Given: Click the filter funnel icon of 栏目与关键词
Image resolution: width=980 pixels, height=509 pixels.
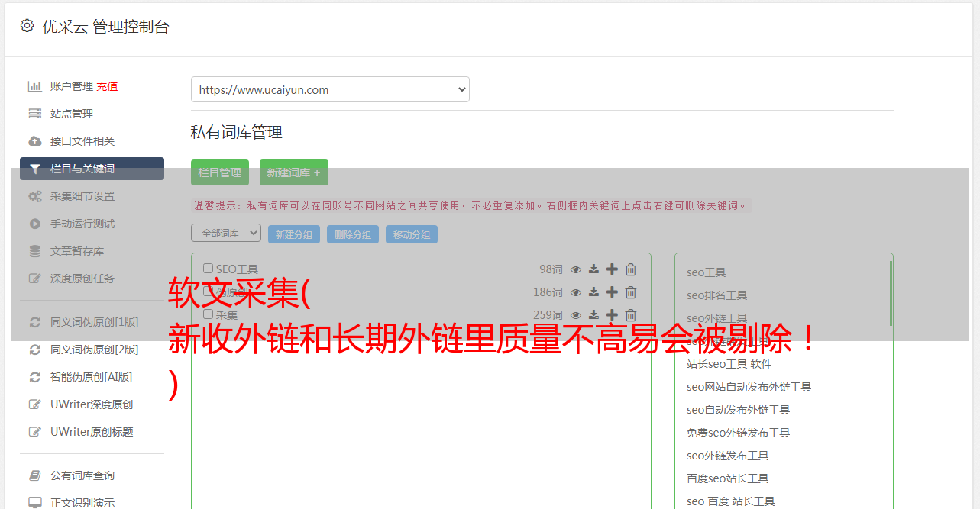Looking at the screenshot, I should point(35,169).
